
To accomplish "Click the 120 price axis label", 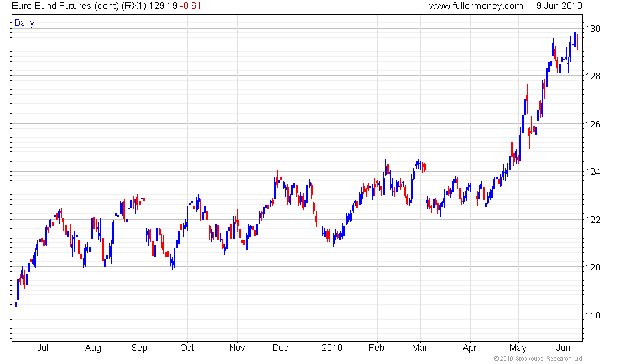I will (593, 267).
